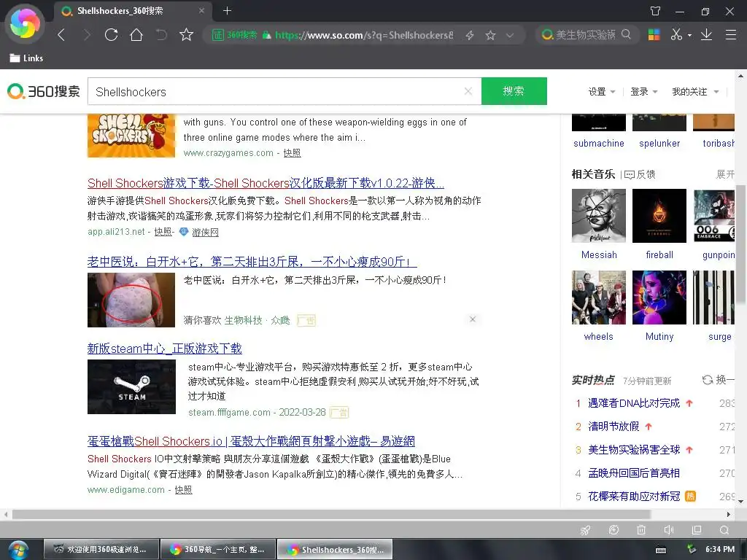
Task: Open the Windows Start button
Action: [18, 550]
